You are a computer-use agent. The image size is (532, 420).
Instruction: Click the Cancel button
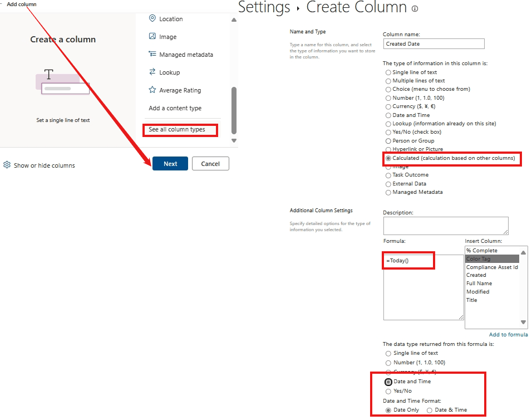pos(210,164)
